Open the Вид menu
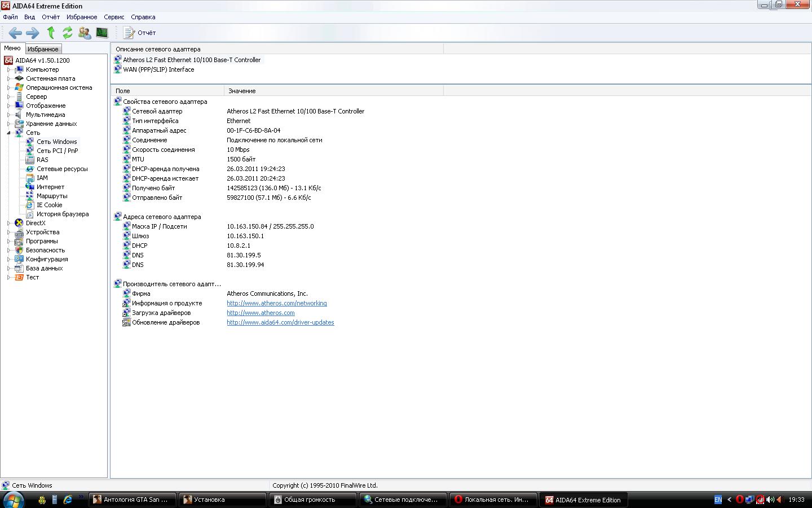This screenshot has width=812, height=508. 30,17
